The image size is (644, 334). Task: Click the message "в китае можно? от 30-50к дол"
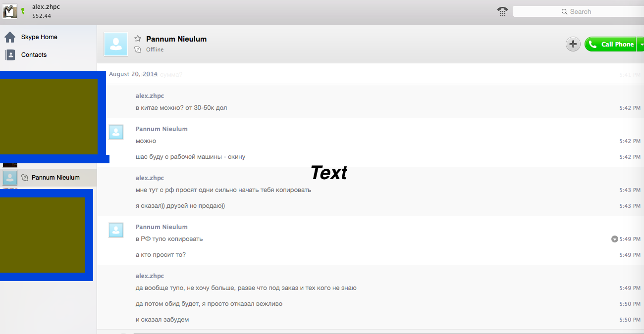[x=181, y=108]
